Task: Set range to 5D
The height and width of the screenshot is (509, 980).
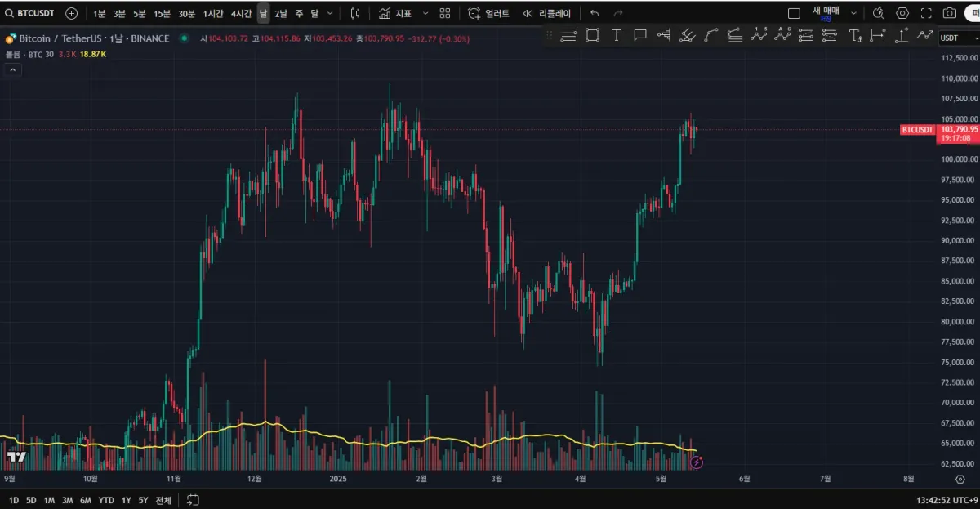Action: (x=31, y=500)
